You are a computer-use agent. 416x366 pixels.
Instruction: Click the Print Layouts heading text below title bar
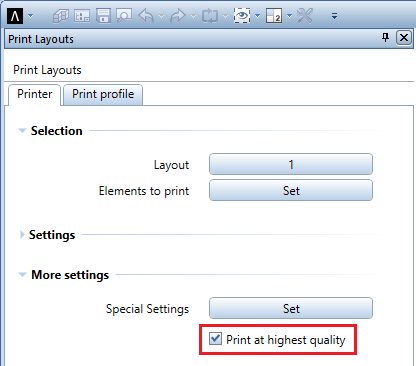click(x=47, y=70)
